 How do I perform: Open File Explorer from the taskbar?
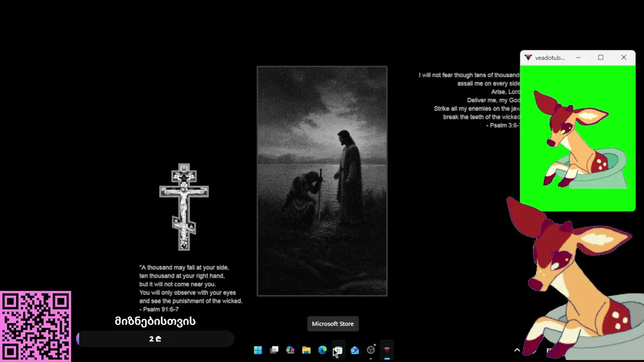[x=306, y=350]
